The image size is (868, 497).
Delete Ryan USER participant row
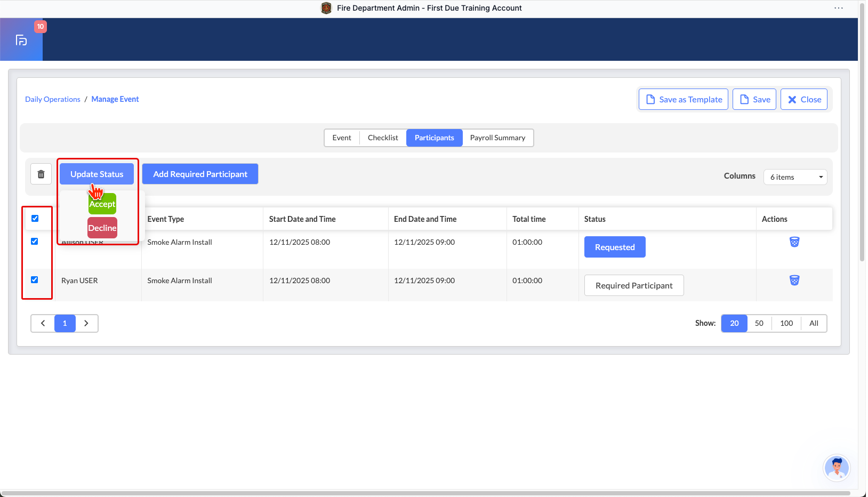tap(794, 280)
